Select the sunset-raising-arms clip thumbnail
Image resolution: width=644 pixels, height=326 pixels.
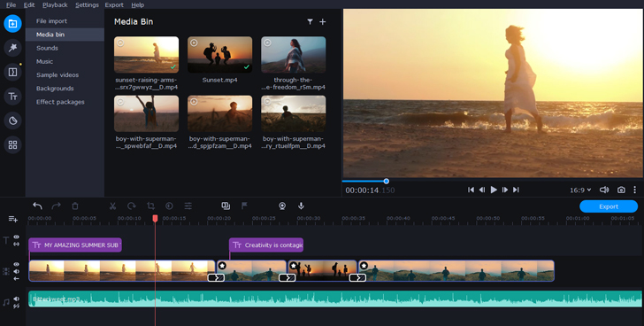(x=146, y=55)
